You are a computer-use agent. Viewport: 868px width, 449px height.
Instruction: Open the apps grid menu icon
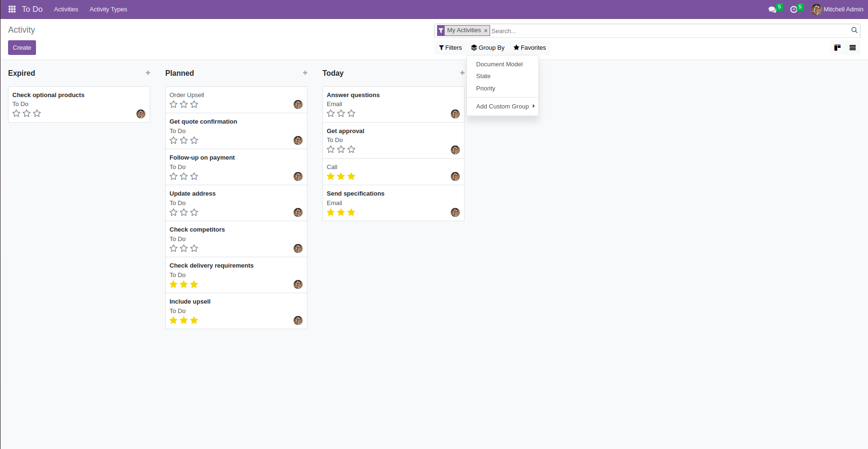(12, 9)
